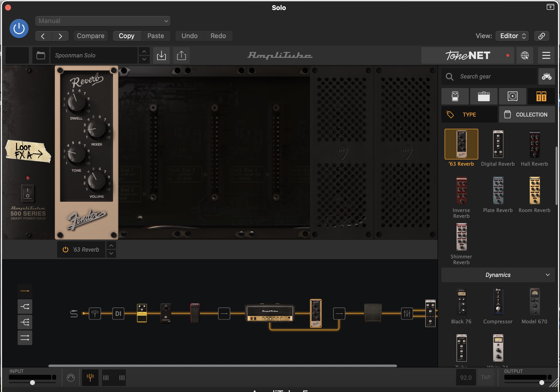Select the parallel signal routing

click(x=25, y=338)
